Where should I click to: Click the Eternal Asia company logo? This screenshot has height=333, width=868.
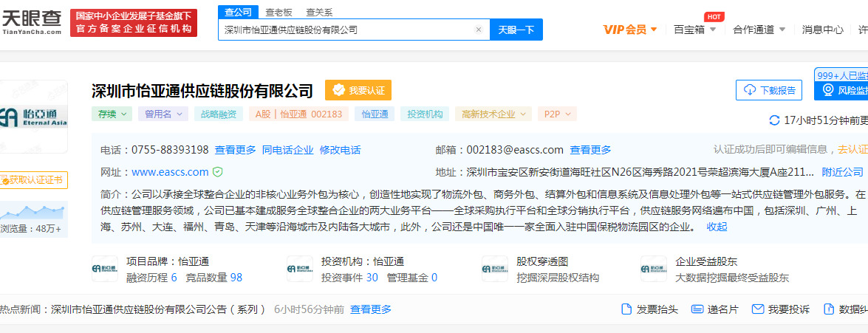[33, 116]
